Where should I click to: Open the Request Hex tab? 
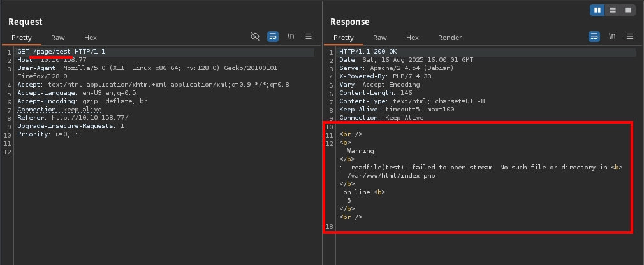pos(91,38)
